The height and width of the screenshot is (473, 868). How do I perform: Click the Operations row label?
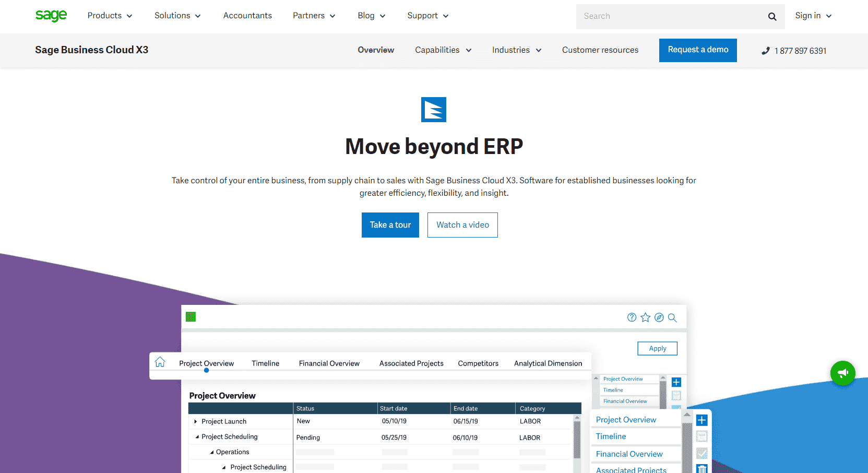pyautogui.click(x=232, y=452)
